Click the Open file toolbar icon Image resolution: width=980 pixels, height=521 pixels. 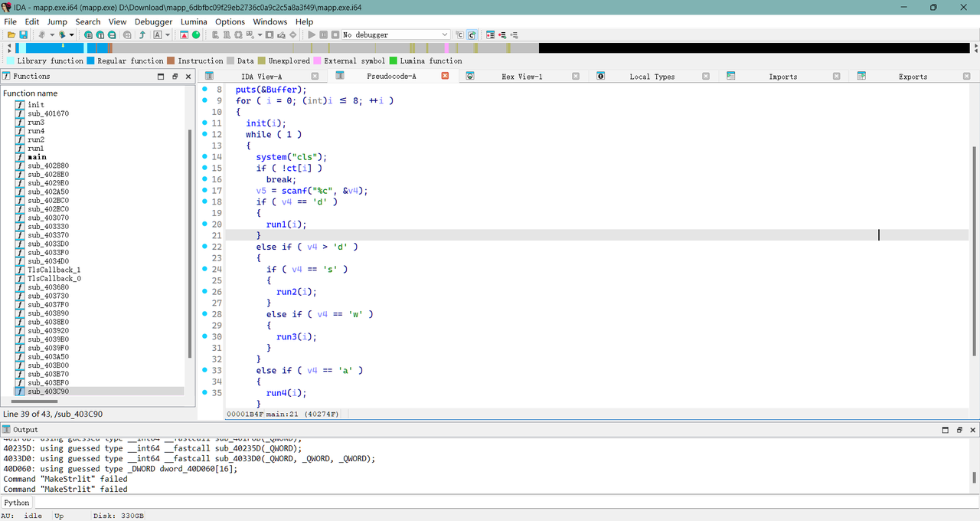point(11,34)
